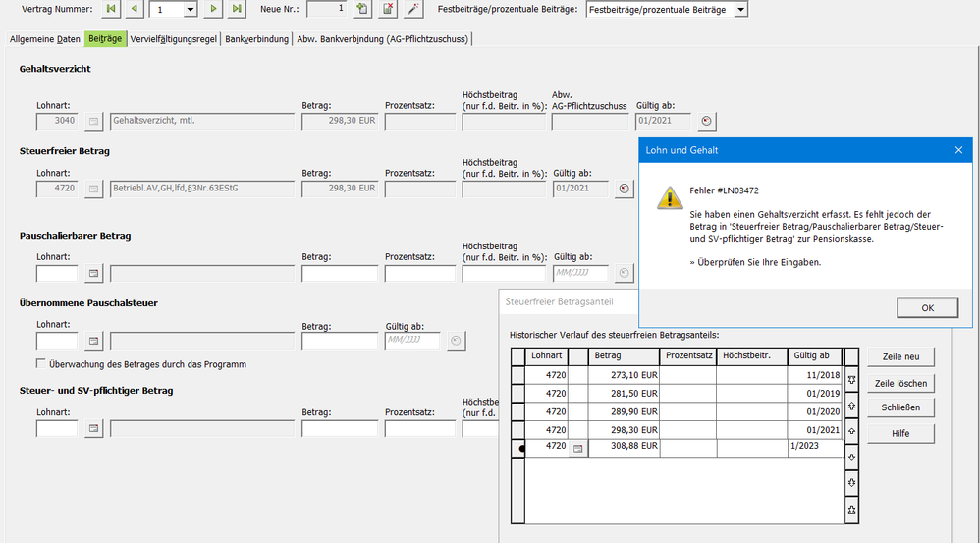Create a new contract with the add icon

click(362, 9)
